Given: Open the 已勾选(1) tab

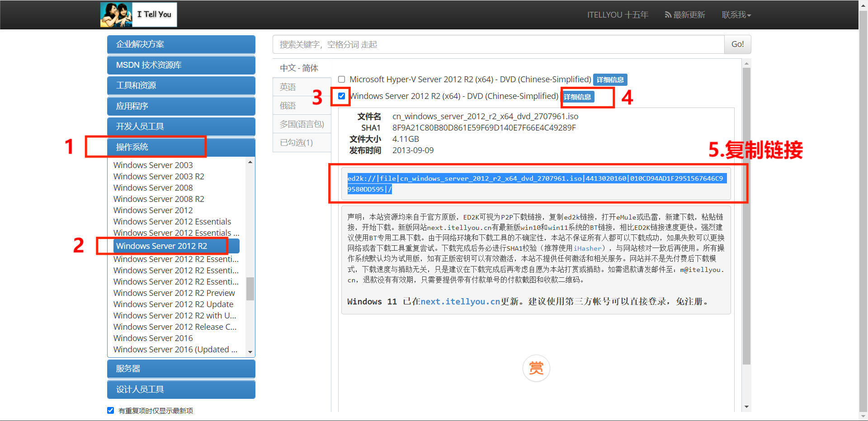Looking at the screenshot, I should pyautogui.click(x=302, y=142).
